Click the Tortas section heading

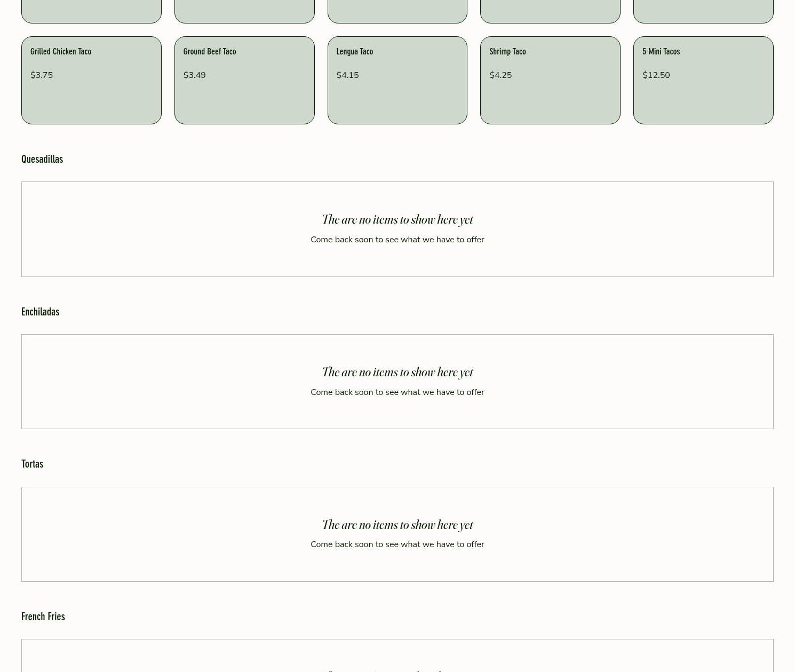[x=32, y=464]
